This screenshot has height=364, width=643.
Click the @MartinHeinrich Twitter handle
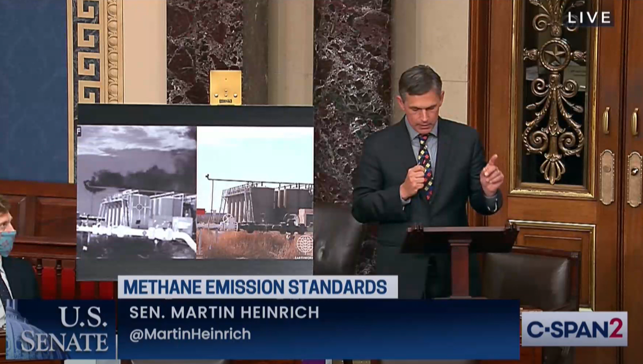(190, 334)
